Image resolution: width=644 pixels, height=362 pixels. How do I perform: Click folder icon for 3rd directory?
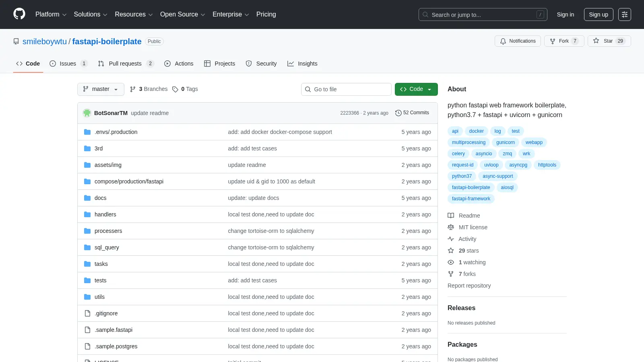(x=87, y=148)
